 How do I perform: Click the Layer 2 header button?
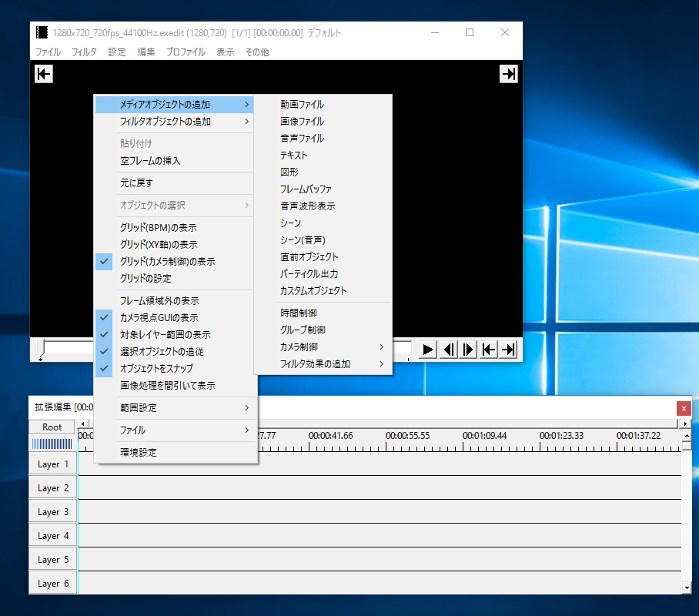point(53,488)
